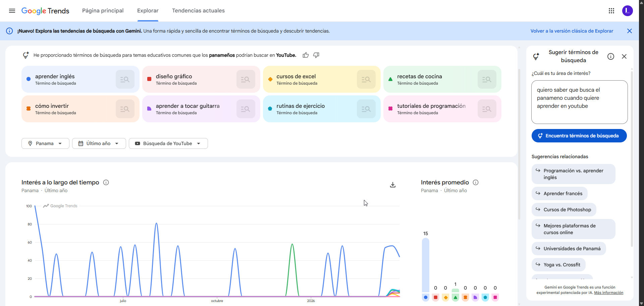Go to the 'Página principal' tab

coord(103,11)
